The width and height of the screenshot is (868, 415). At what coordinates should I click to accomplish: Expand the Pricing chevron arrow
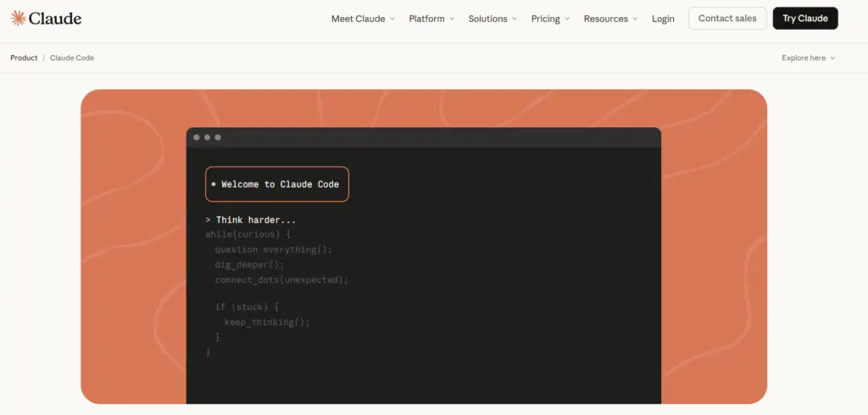point(567,19)
